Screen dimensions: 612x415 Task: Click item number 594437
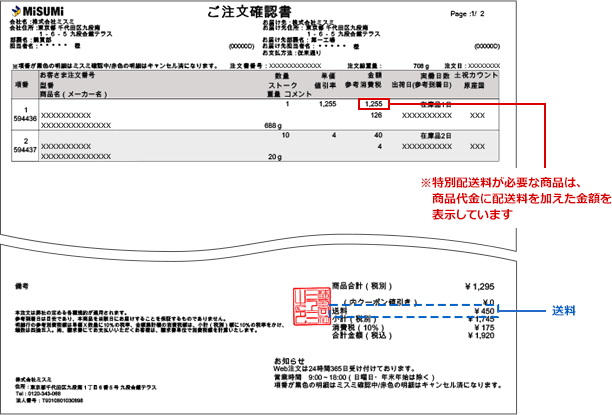pyautogui.click(x=25, y=150)
